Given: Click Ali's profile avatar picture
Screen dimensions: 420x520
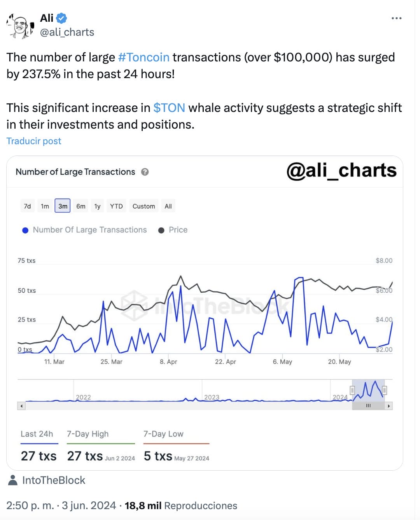Looking at the screenshot, I should tap(20, 25).
